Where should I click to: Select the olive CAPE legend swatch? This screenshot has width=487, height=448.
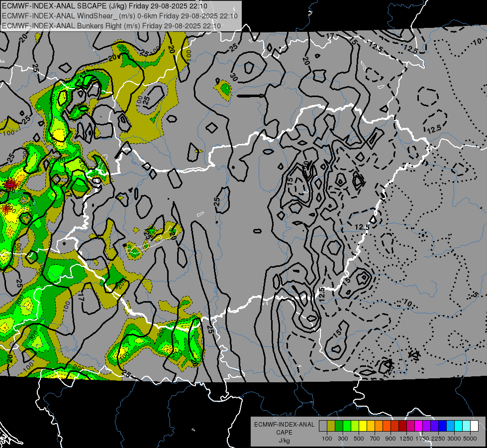point(331,426)
